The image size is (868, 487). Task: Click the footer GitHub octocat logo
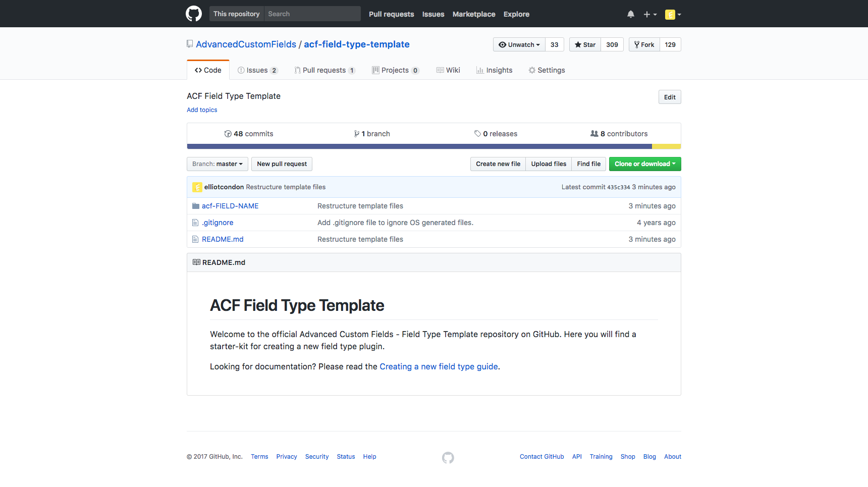tap(448, 458)
